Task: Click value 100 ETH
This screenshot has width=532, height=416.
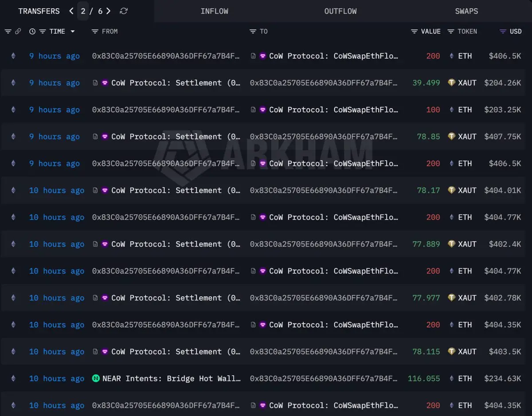Action: (433, 110)
